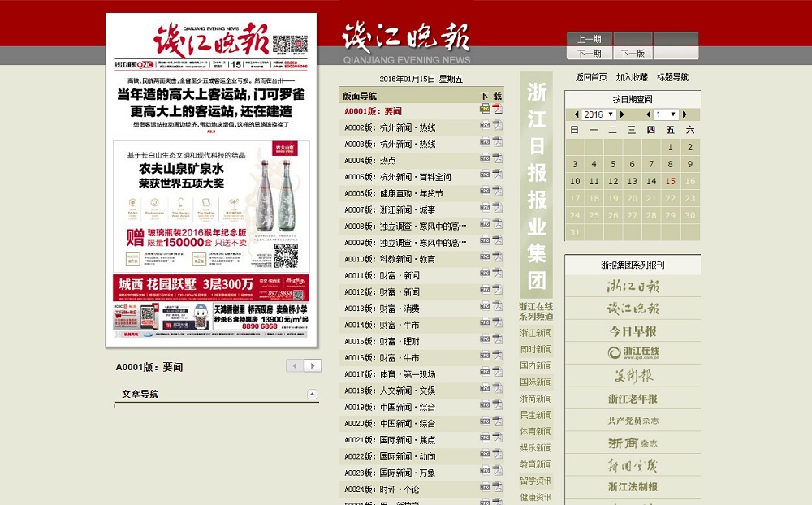Open A0012版: 财富·新闻 page
Image resolution: width=812 pixels, height=505 pixels.
point(382,292)
